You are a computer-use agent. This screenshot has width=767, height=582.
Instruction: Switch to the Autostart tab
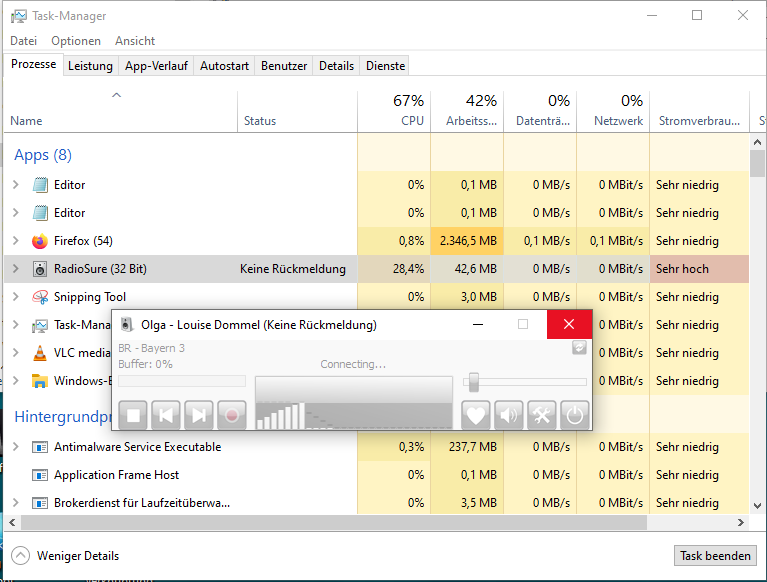[x=224, y=66]
